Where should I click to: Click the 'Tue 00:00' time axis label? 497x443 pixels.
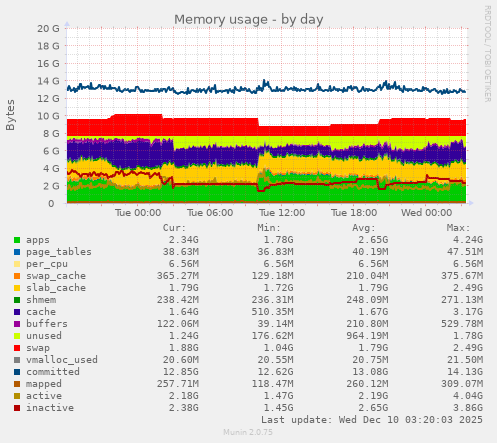coord(138,213)
